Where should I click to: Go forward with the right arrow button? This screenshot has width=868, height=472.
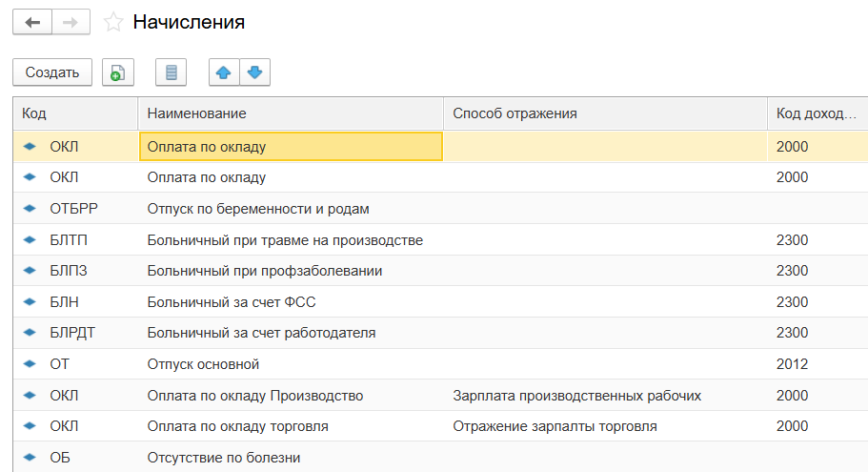71,22
